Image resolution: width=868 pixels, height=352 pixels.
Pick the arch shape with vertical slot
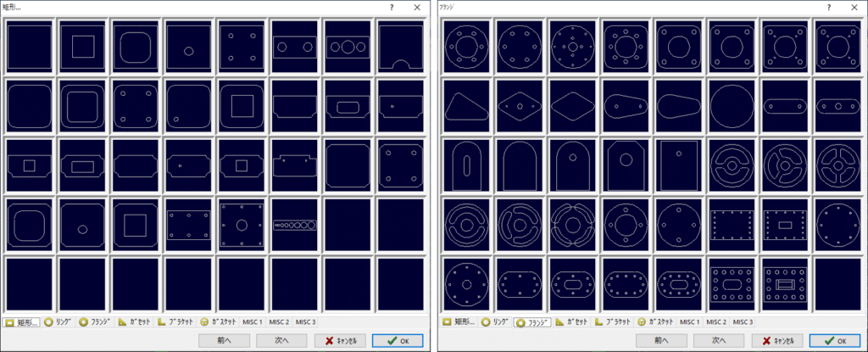(x=466, y=165)
